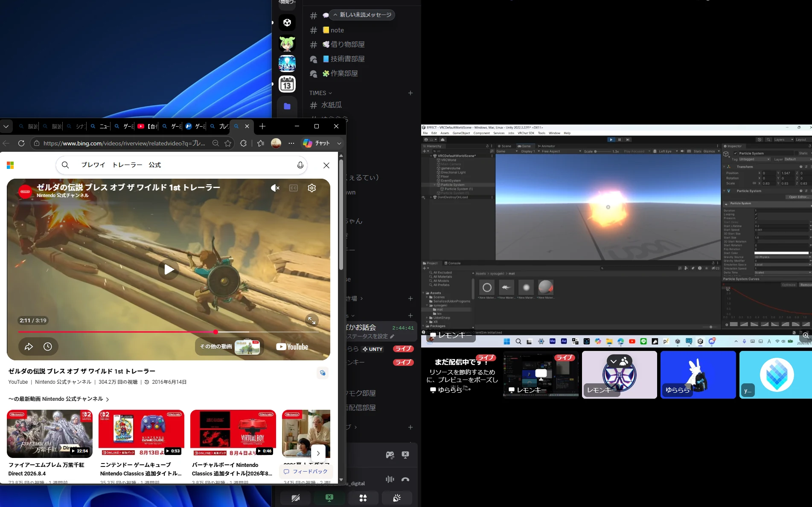
Task: Open the VRChat SDK menu
Action: [x=526, y=133]
